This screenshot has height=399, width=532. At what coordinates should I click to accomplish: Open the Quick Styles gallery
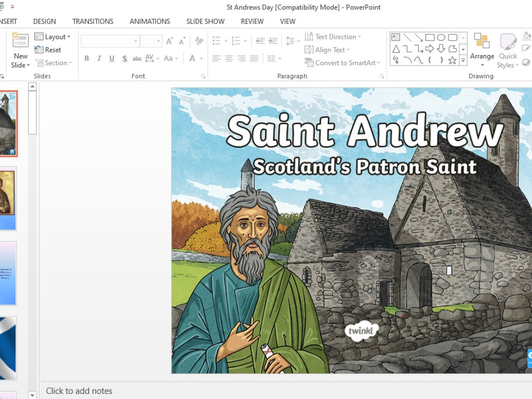coord(508,50)
